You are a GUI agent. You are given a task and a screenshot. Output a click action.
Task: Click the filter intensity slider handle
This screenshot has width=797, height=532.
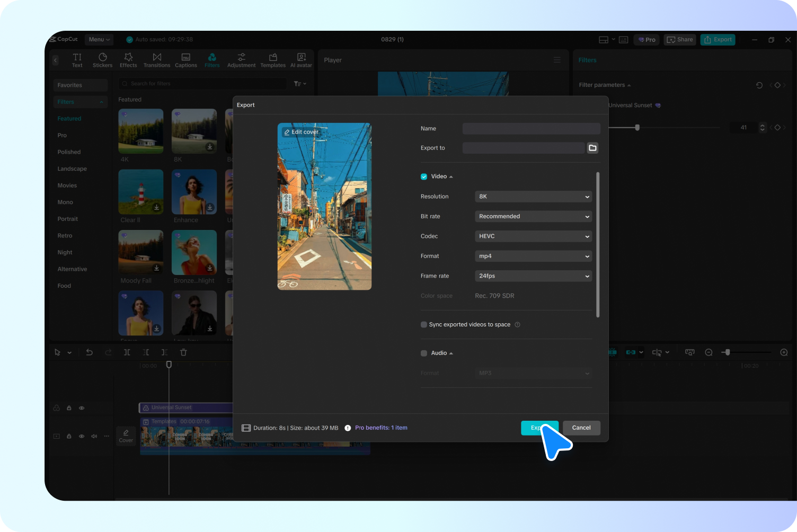point(637,128)
